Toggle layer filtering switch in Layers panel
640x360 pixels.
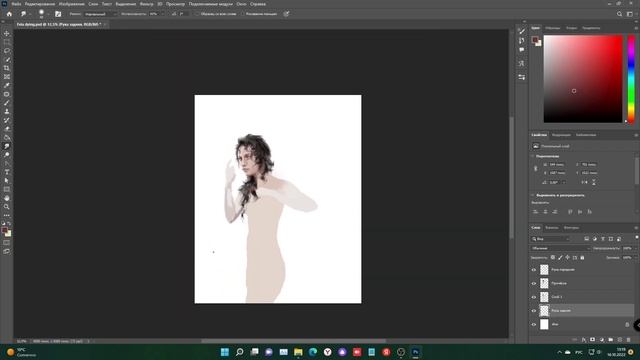tap(637, 237)
